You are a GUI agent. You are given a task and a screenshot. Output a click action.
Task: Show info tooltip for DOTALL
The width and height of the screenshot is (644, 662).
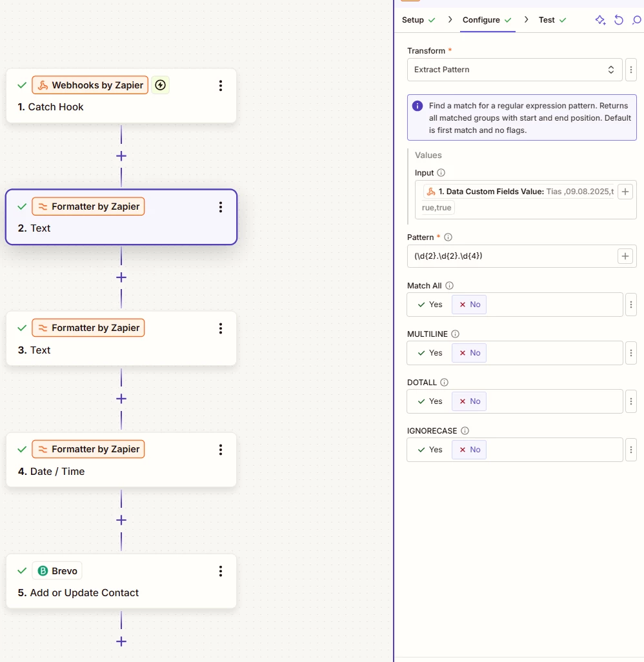444,383
